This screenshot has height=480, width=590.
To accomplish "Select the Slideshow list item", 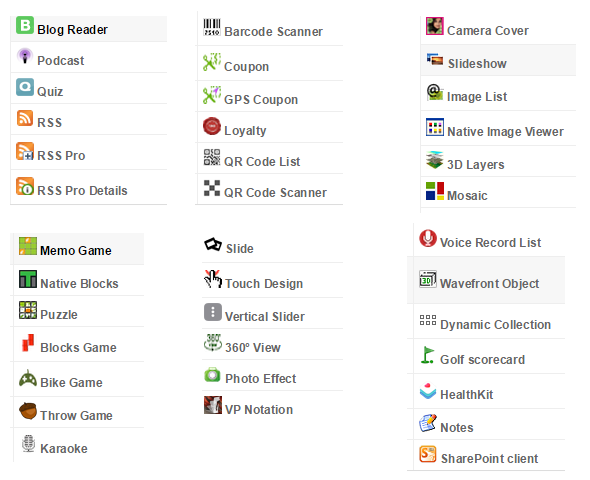I will [498, 60].
